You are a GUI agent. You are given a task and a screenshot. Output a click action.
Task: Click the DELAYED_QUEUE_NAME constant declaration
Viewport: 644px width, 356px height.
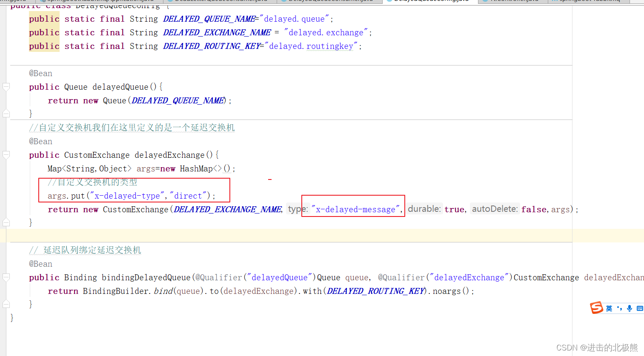[x=209, y=19]
